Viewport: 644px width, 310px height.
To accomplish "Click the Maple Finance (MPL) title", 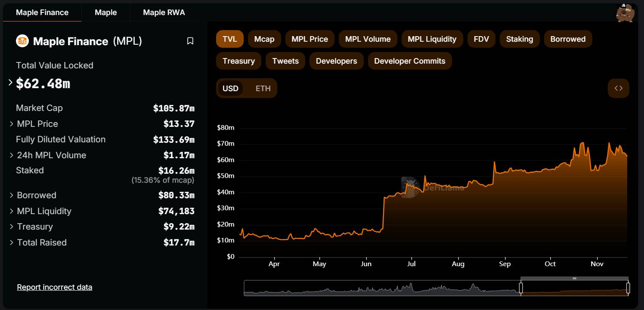I will (87, 41).
